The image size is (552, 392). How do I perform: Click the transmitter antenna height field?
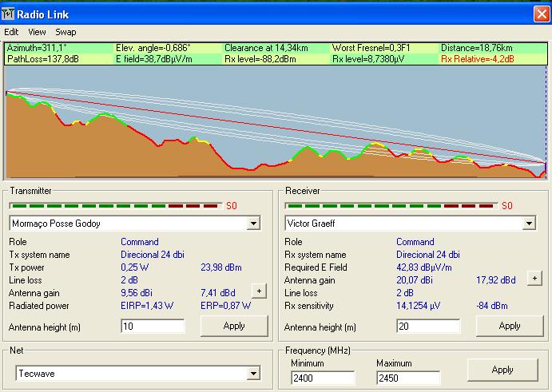click(x=152, y=327)
